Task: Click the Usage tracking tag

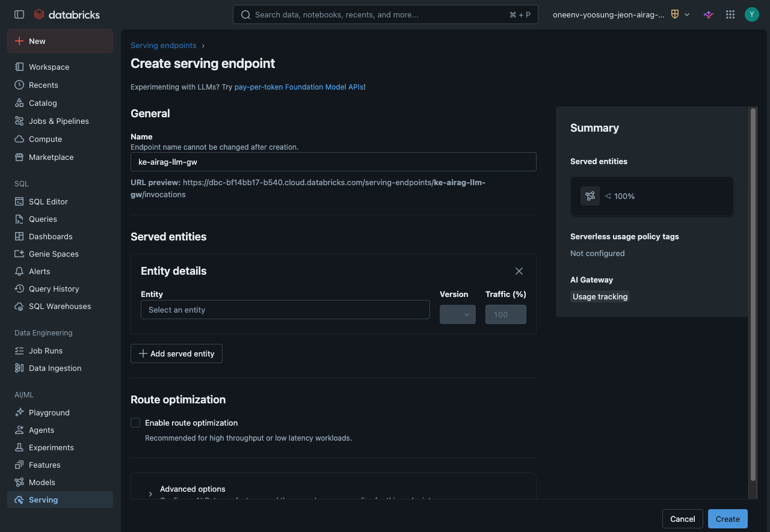Action: [x=600, y=296]
